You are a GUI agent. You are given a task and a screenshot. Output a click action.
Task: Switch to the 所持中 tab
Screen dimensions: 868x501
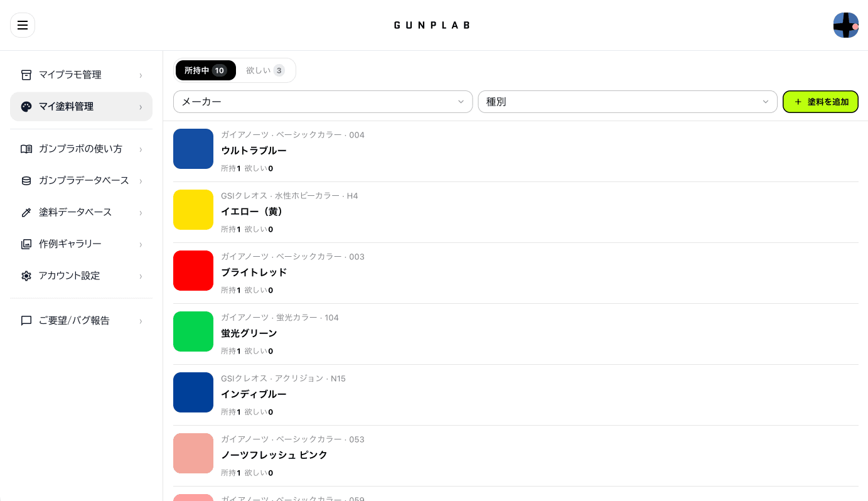206,70
